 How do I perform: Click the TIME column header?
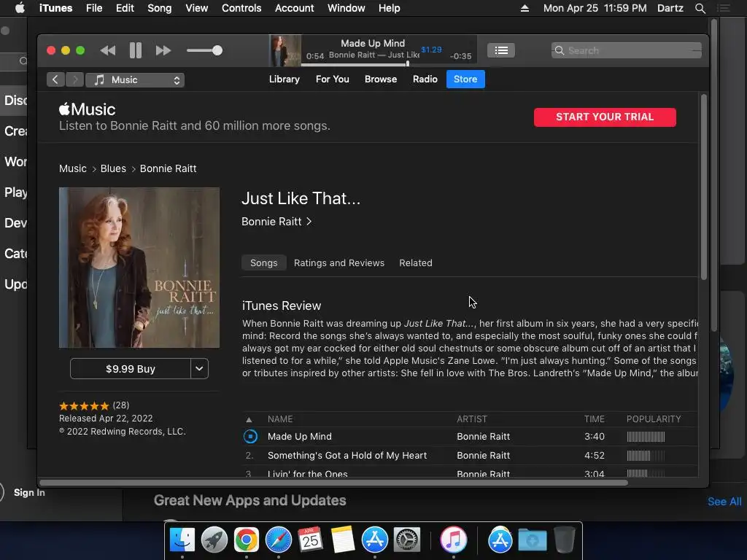coord(595,419)
